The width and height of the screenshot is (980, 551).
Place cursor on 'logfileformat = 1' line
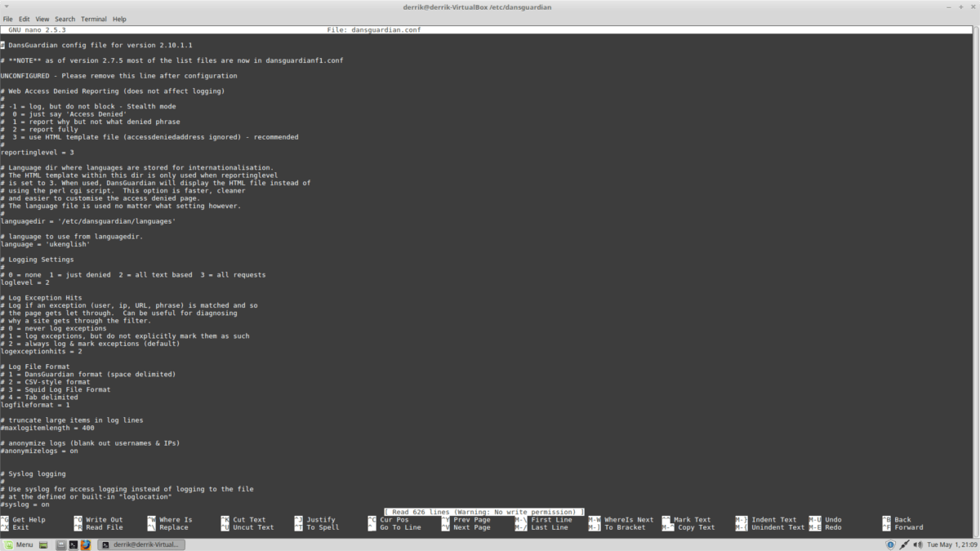click(x=35, y=405)
